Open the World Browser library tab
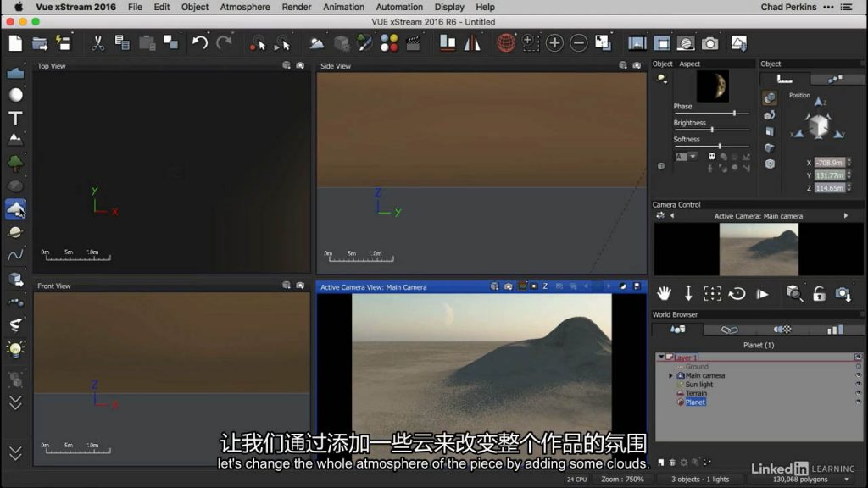Image resolution: width=868 pixels, height=488 pixels. pos(835,330)
